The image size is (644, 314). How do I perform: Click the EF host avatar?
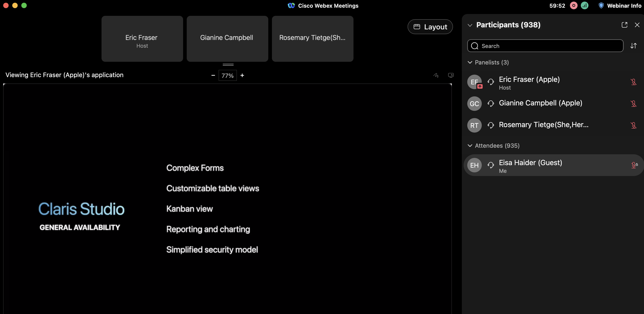point(474,82)
